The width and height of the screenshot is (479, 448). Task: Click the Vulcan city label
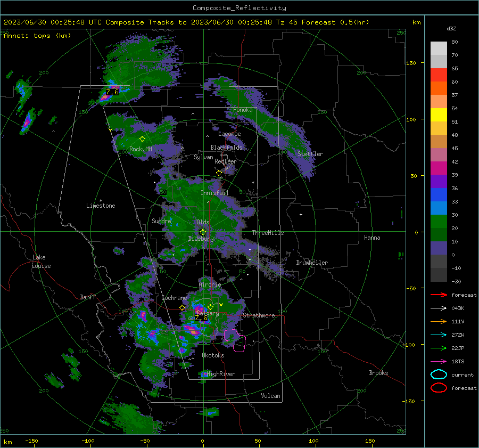coord(270,396)
